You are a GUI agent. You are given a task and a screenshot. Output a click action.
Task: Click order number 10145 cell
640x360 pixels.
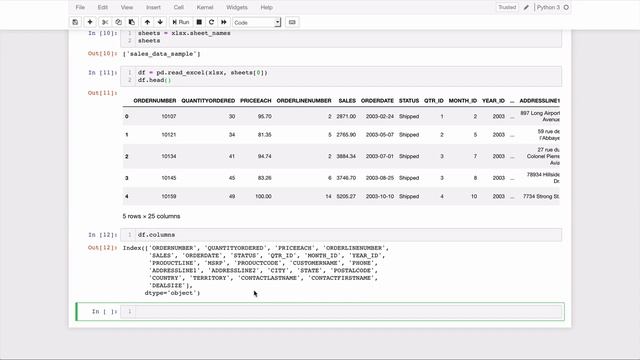pos(169,178)
